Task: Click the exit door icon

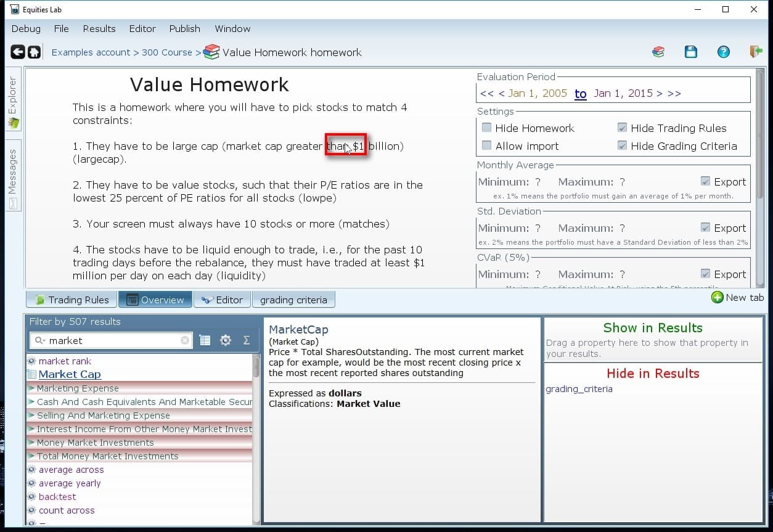Action: (756, 52)
